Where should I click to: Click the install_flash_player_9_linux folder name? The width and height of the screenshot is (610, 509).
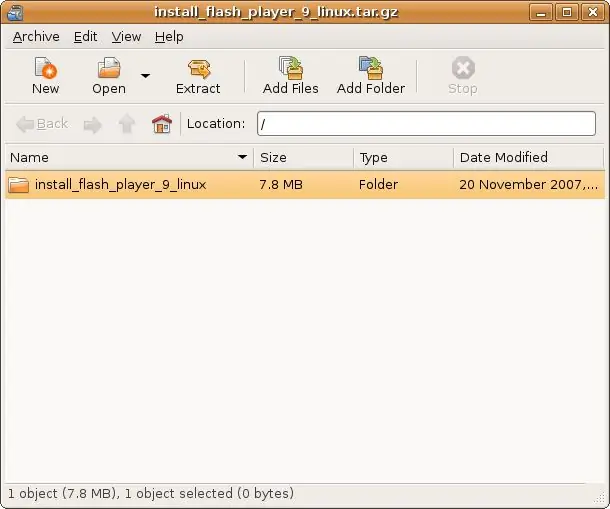click(x=121, y=184)
